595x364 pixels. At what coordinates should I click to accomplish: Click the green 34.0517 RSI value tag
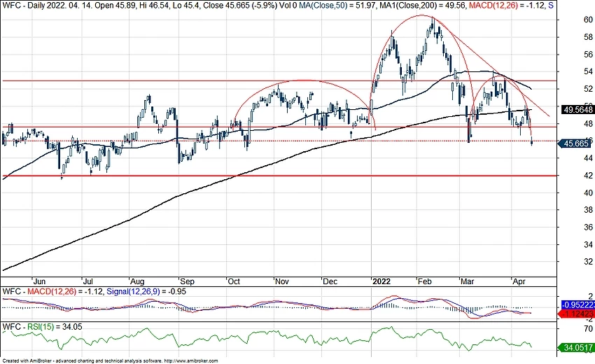(577, 348)
